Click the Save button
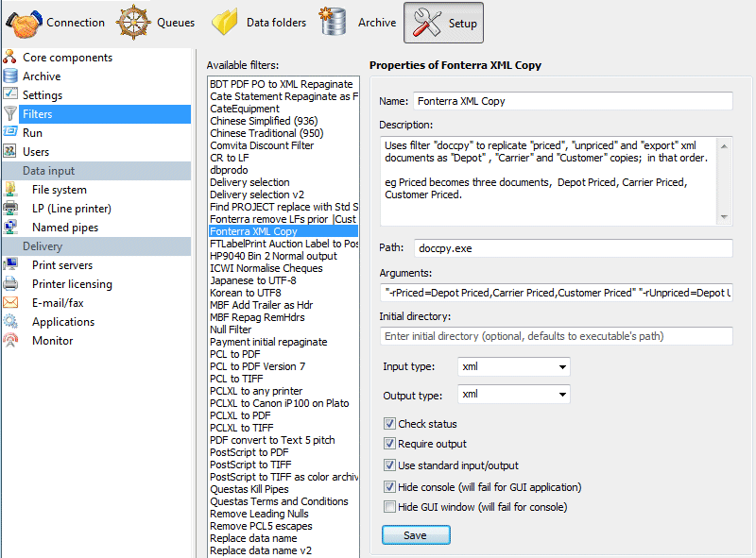The width and height of the screenshot is (756, 558). click(416, 535)
